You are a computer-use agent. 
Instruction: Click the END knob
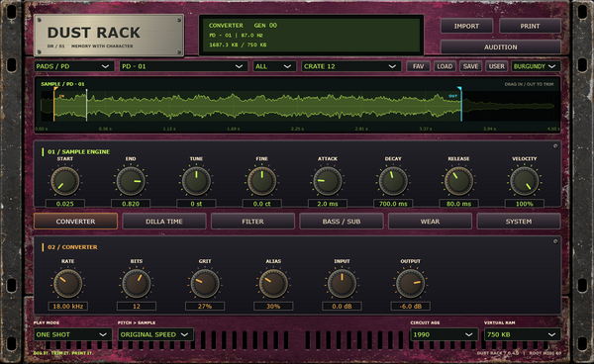click(131, 181)
